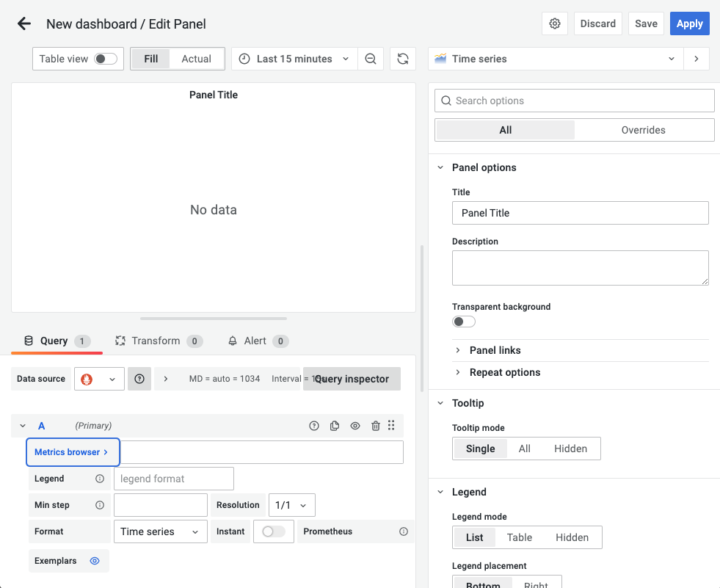Collapse the Panel options section
This screenshot has width=720, height=588.
(440, 167)
